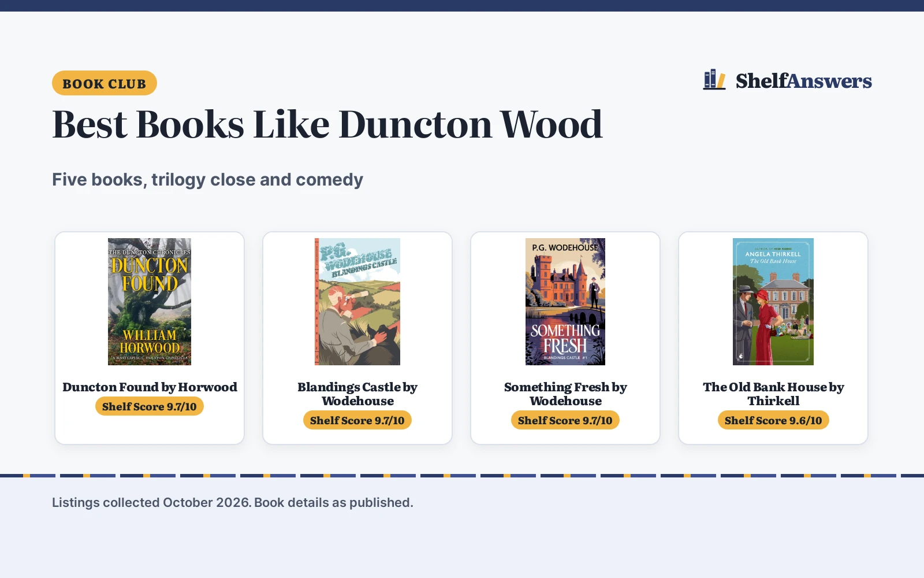The width and height of the screenshot is (924, 578).
Task: Open the ShelfAnswers brand name link
Action: tap(803, 81)
